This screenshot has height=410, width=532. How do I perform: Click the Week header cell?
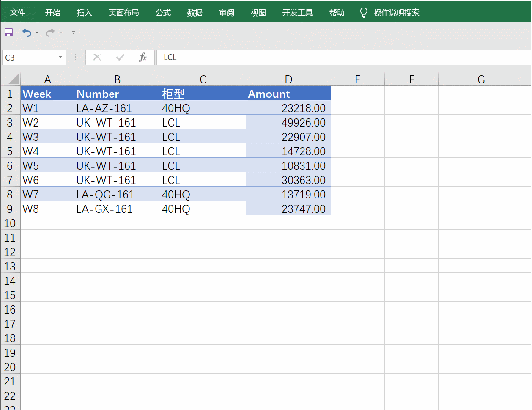pyautogui.click(x=47, y=94)
